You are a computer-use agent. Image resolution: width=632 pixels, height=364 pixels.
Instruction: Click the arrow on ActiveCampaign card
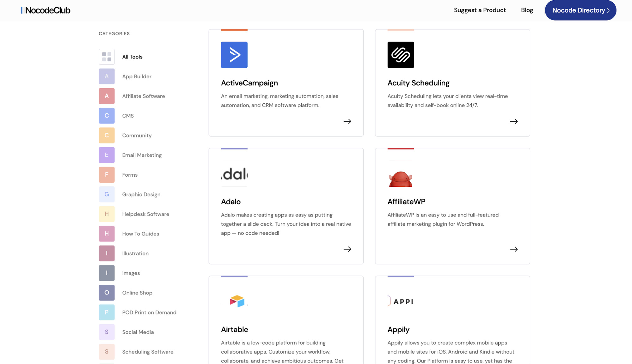[347, 121]
